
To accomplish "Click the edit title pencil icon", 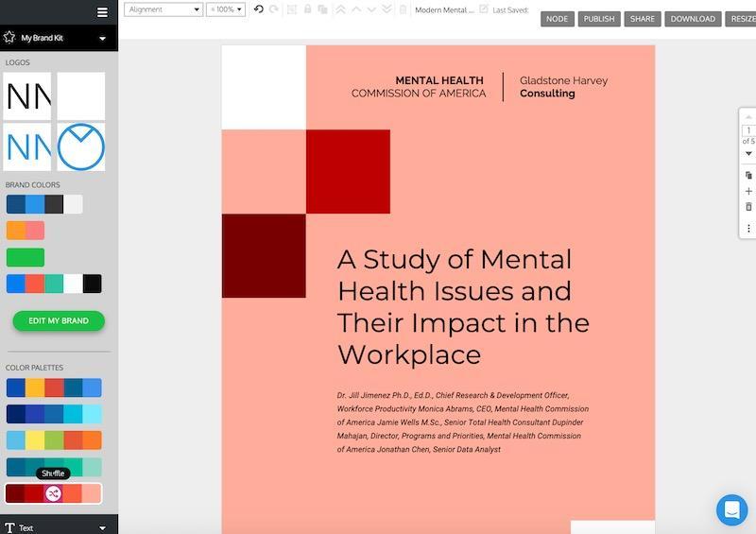I will [484, 9].
